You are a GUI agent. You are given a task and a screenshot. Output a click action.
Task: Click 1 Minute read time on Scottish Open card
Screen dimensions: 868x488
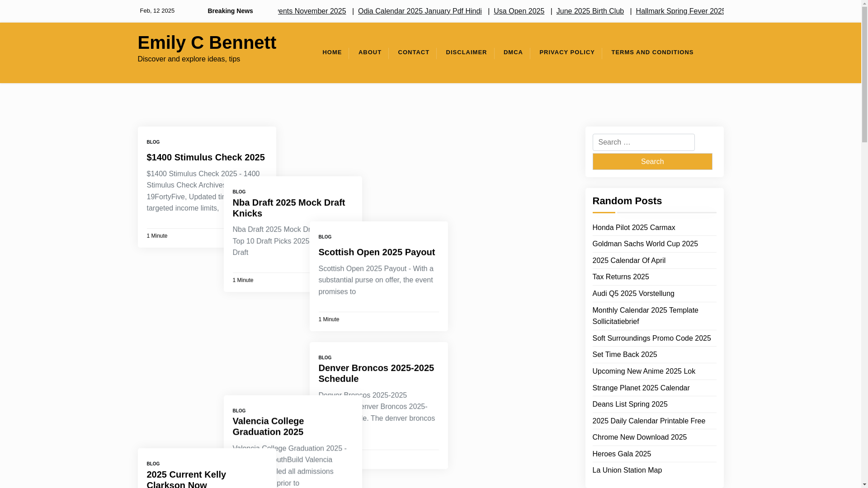point(329,319)
